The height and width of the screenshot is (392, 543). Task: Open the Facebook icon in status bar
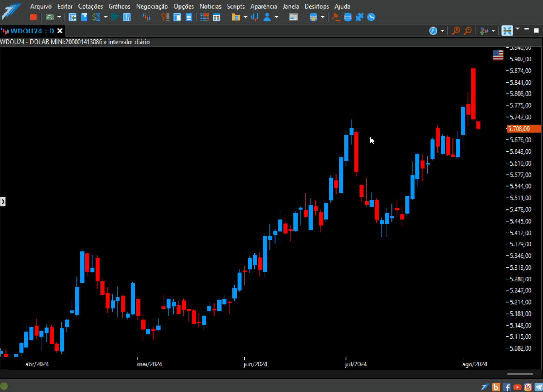[x=507, y=387]
